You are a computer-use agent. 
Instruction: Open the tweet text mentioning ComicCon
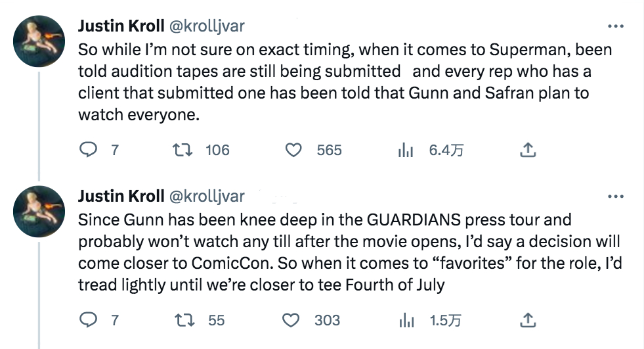(x=328, y=252)
